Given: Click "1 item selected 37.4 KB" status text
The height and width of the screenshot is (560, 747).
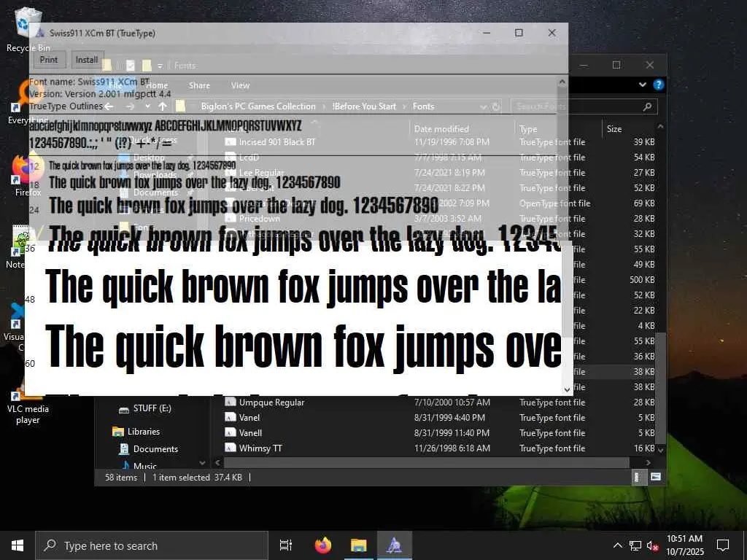Looking at the screenshot, I should (x=197, y=478).
